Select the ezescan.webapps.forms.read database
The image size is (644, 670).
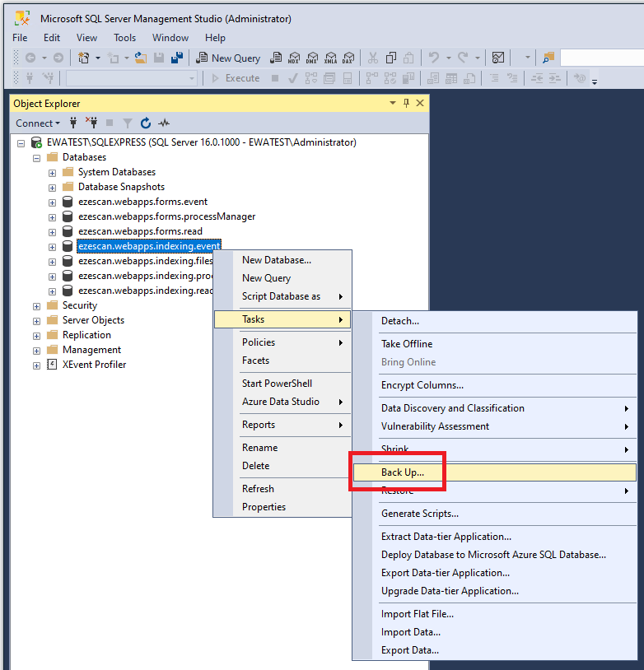(140, 231)
